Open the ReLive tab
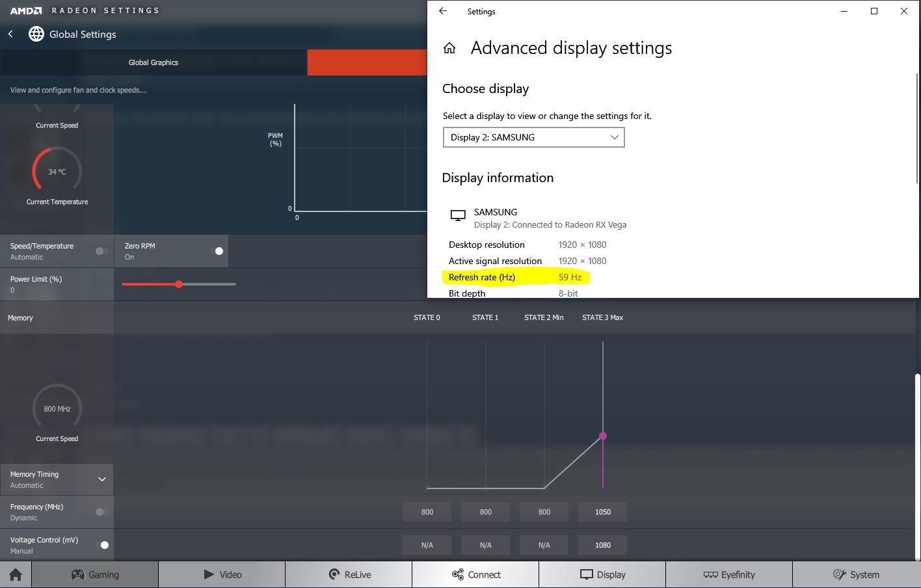921x588 pixels. pos(349,574)
